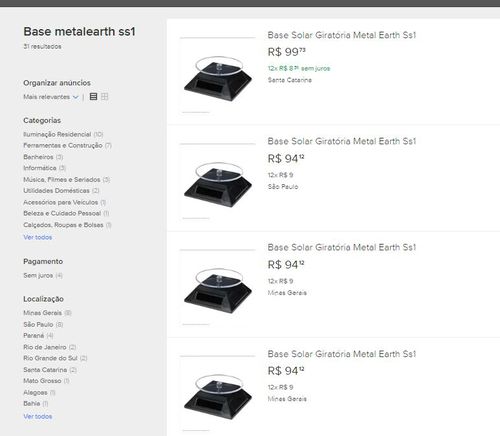Switch to grid view icon
The width and height of the screenshot is (500, 436).
pos(105,97)
